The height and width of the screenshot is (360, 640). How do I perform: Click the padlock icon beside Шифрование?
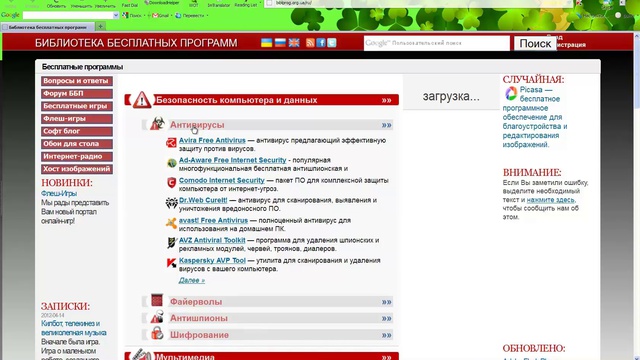point(157,333)
